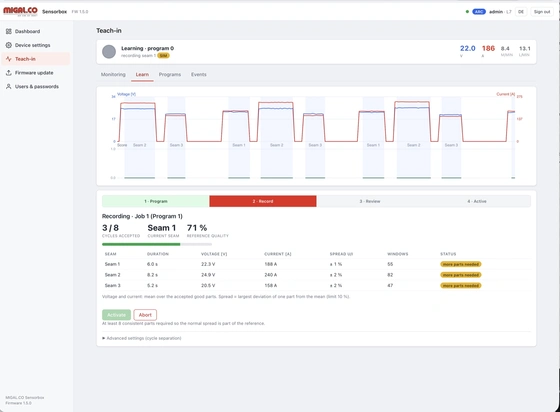The image size is (560, 412).
Task: Click the '22.3 V' voltage cell
Action: [x=208, y=264]
